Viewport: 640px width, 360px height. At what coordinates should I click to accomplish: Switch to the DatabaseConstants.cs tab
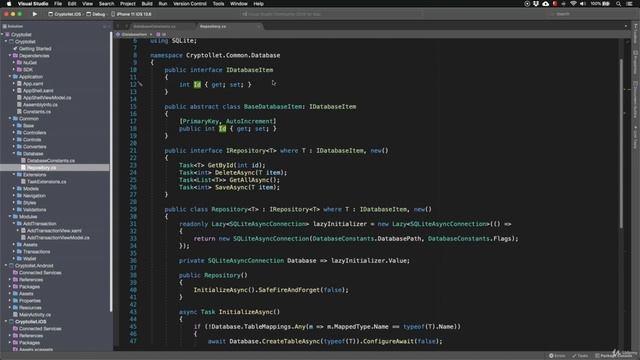click(x=155, y=26)
